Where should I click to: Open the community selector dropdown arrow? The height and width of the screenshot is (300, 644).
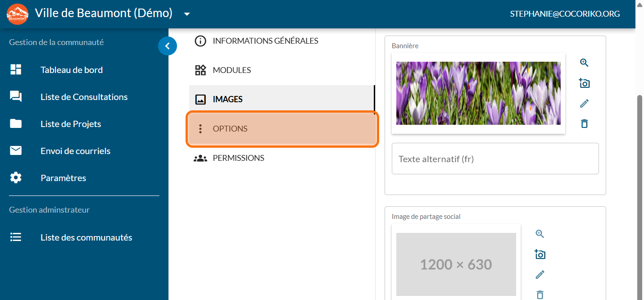click(187, 14)
